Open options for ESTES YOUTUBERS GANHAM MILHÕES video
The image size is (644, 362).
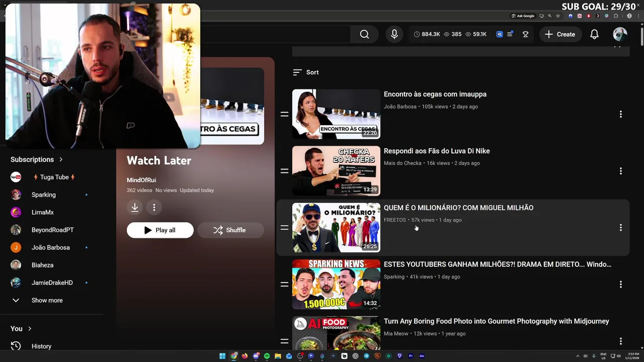coord(620,285)
